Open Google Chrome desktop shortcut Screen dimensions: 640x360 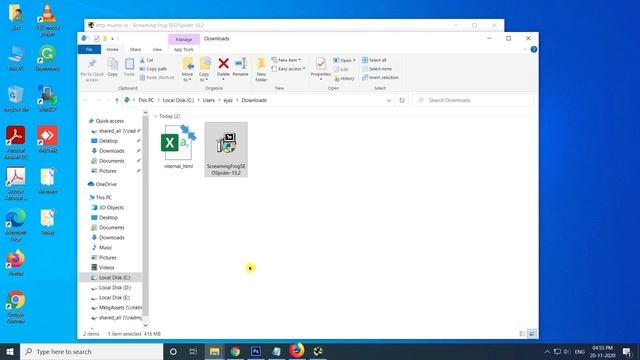click(16, 307)
